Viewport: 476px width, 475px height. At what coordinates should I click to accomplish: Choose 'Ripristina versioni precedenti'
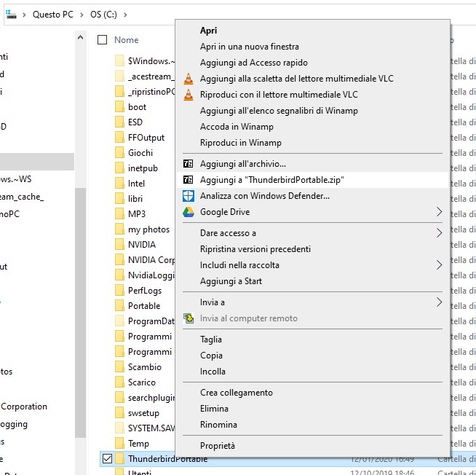pos(312,249)
